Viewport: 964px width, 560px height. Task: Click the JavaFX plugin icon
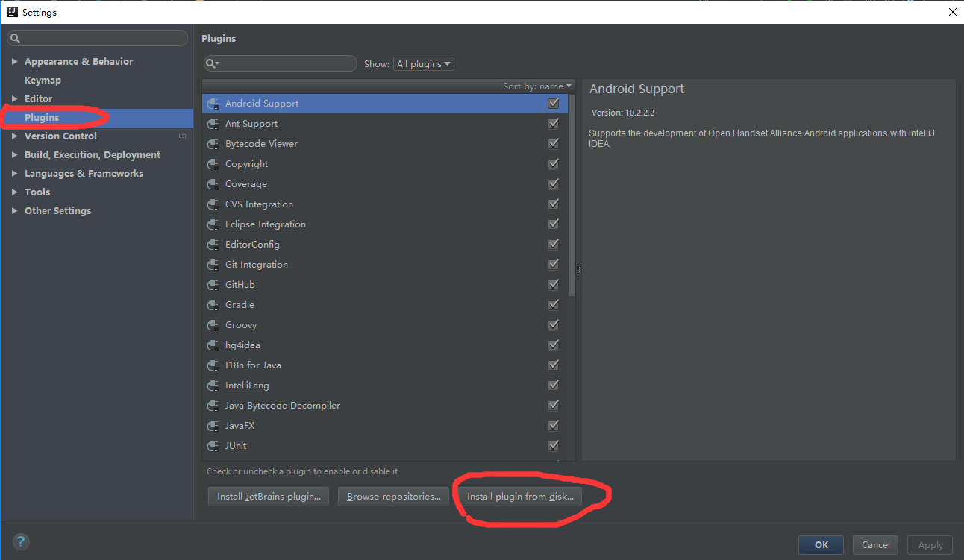(213, 426)
